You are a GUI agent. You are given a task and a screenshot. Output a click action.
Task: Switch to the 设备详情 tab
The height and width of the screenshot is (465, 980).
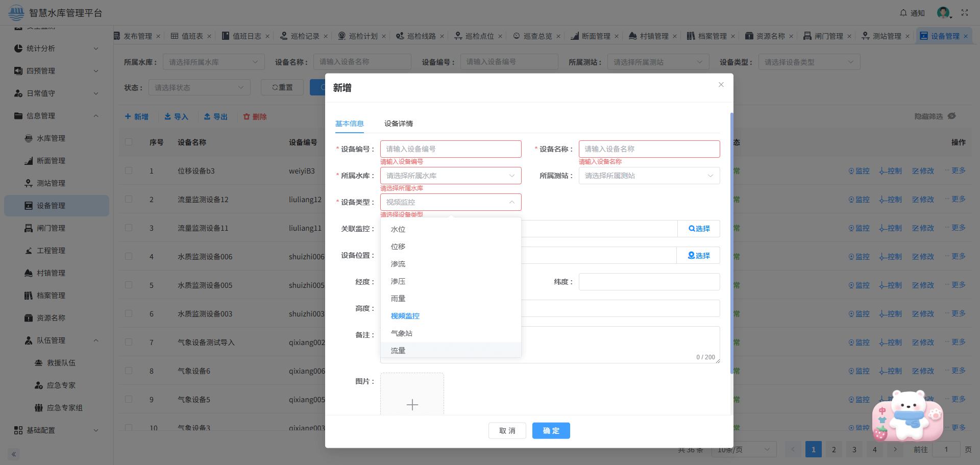399,124
